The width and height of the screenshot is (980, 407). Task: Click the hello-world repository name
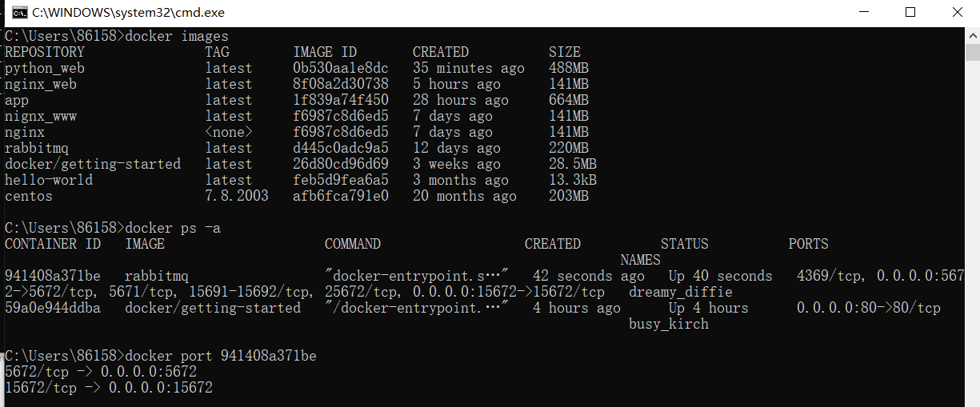[x=49, y=180]
